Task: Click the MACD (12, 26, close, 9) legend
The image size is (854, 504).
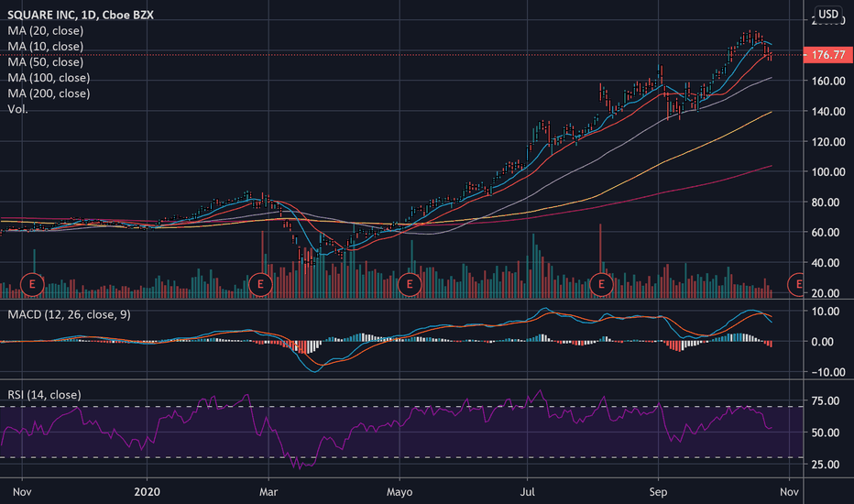Action: [x=69, y=314]
